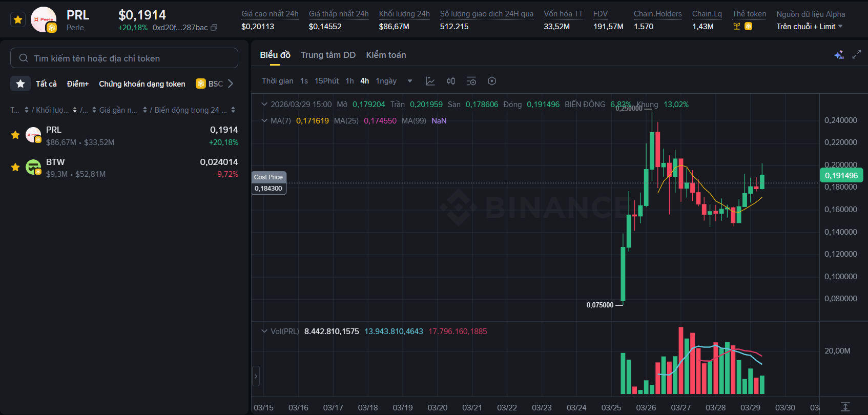Viewport: 868px width, 415px height.
Task: Select 1s chart interval
Action: tap(304, 81)
